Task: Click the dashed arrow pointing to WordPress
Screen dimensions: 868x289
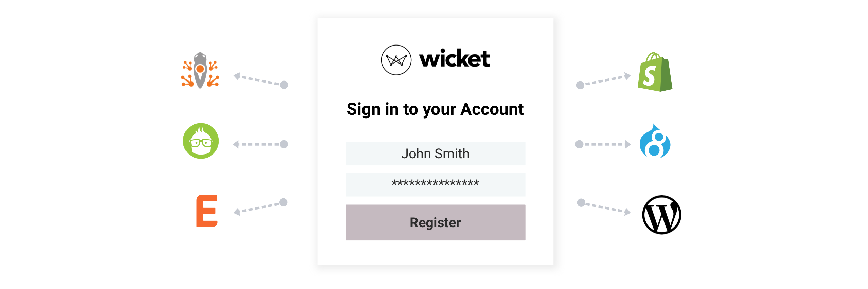Action: coord(604,207)
